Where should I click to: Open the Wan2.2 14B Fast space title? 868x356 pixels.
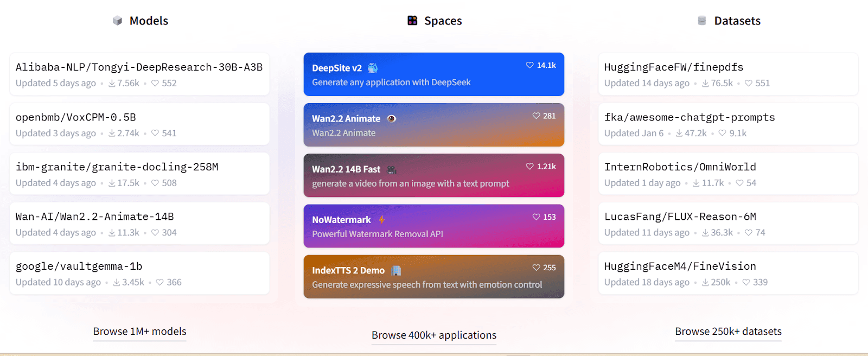(346, 169)
